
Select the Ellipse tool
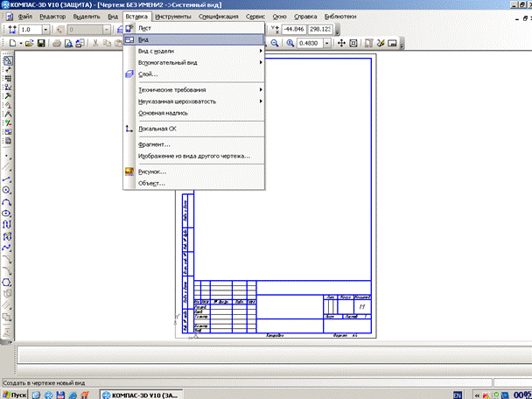point(7,213)
